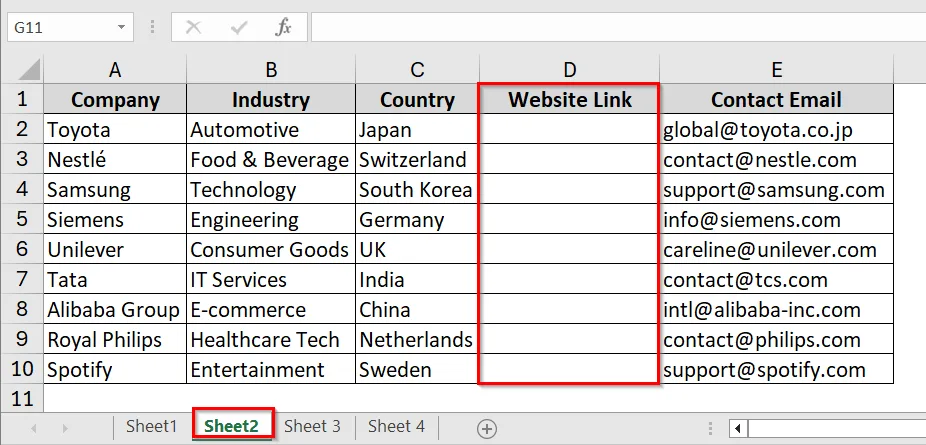Select row 5 header

[22, 219]
